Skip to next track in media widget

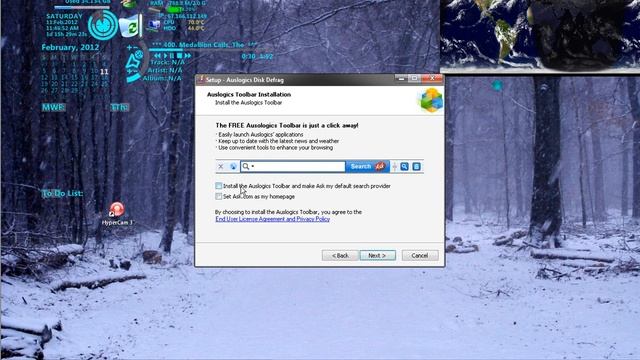[188, 56]
